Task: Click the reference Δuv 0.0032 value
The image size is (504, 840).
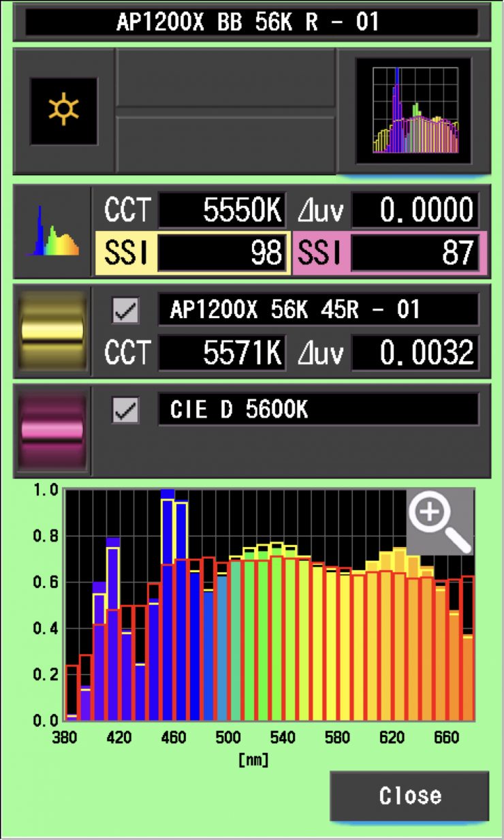Action: coord(415,352)
